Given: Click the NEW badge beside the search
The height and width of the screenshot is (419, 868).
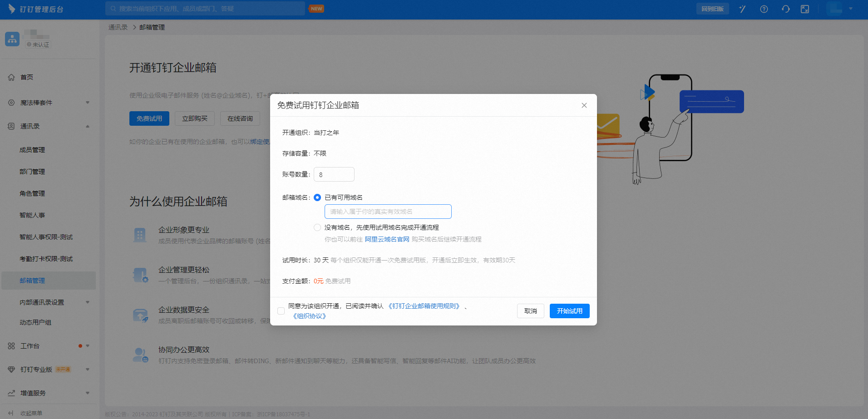Looking at the screenshot, I should [316, 9].
